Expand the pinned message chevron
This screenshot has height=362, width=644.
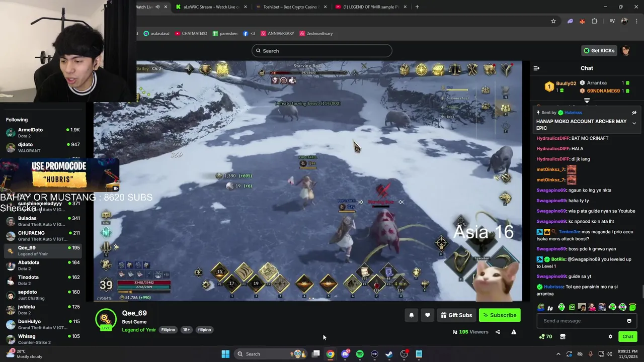tap(634, 123)
